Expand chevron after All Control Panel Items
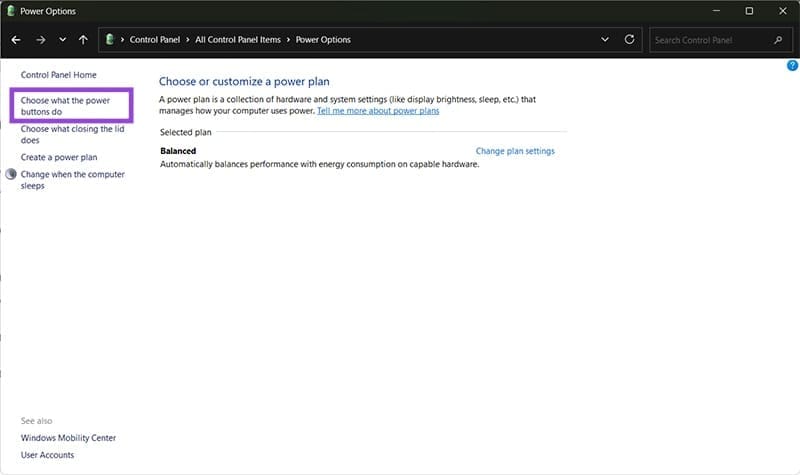This screenshot has height=475, width=800. [x=288, y=40]
